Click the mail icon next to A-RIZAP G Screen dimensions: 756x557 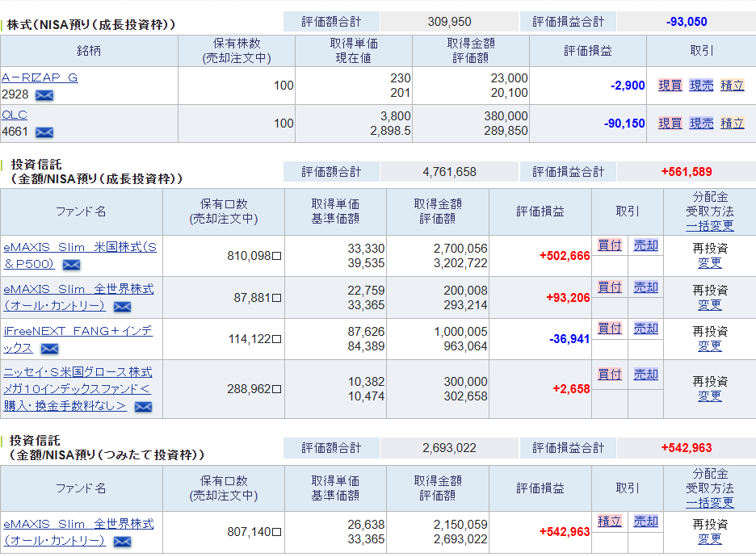[44, 95]
